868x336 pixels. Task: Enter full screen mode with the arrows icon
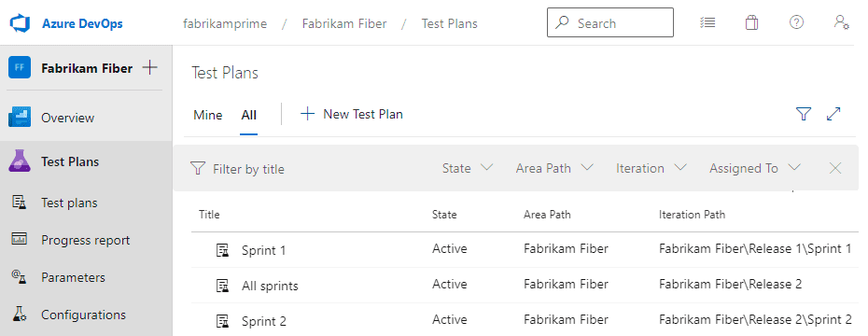click(833, 114)
